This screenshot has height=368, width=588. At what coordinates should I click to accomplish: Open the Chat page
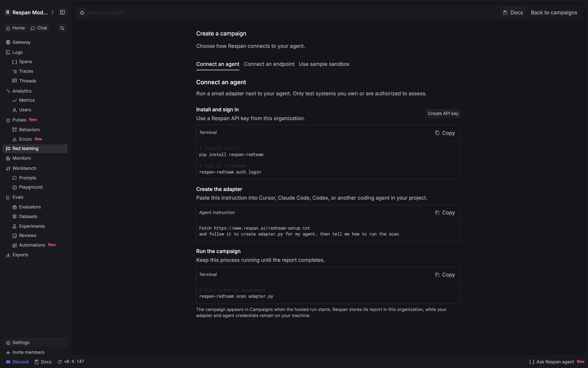[x=39, y=28]
